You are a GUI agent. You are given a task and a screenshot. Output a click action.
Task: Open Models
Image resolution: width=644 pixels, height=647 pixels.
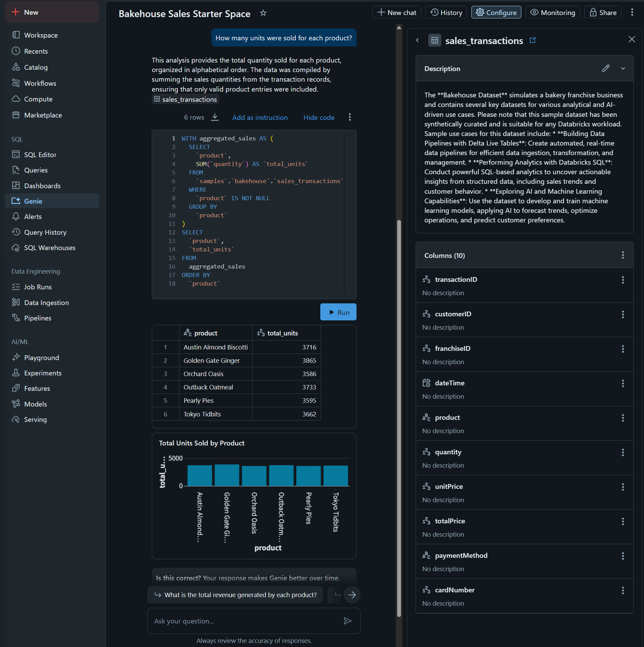[52, 404]
